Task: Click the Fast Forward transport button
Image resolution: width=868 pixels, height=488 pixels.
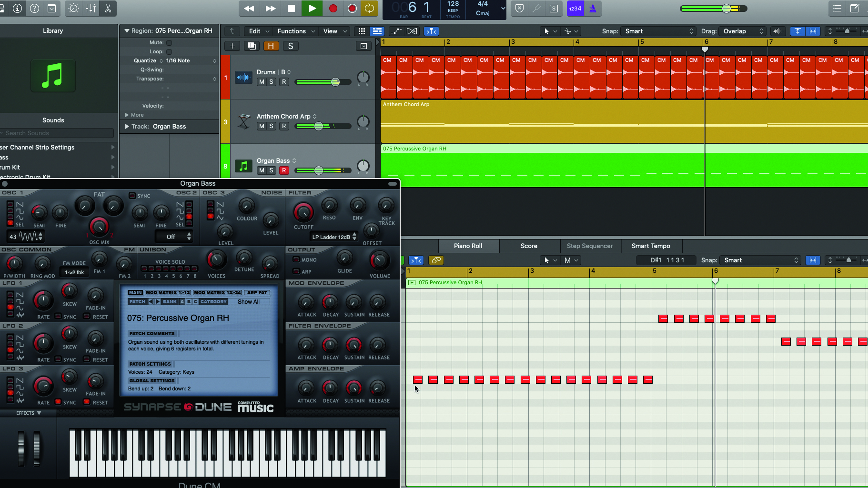Action: click(270, 9)
